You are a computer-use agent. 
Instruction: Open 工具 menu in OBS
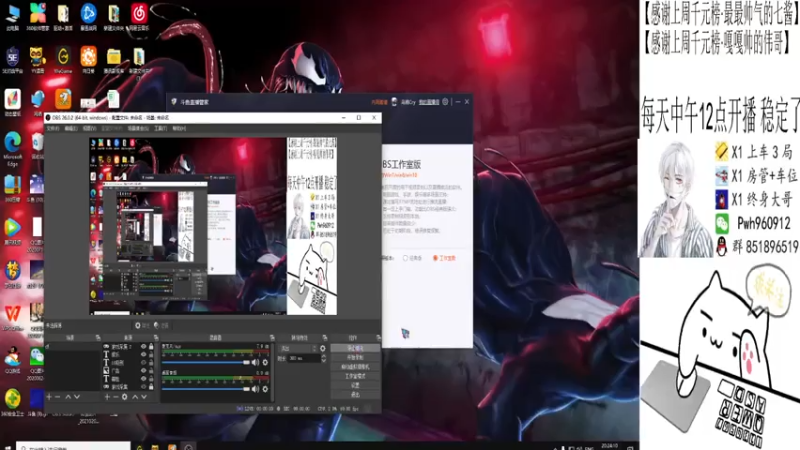(160, 129)
